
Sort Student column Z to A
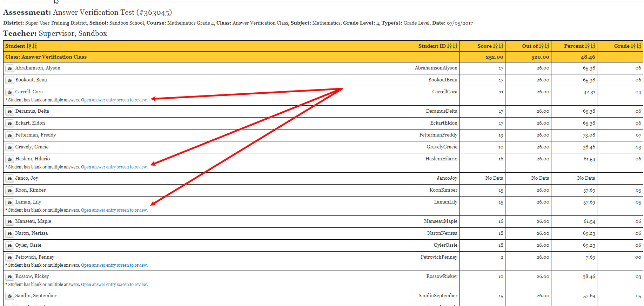tap(35, 46)
